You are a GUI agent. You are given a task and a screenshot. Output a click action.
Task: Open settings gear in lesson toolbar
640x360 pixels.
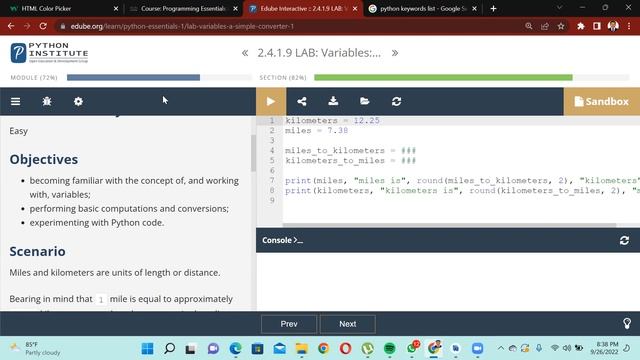(78, 101)
